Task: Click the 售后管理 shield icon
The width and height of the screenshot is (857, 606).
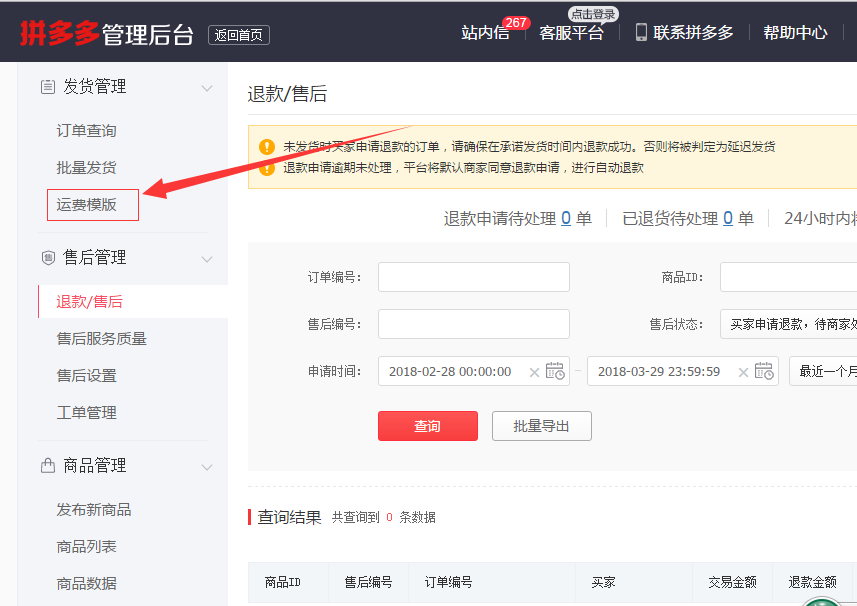Action: pyautogui.click(x=48, y=257)
